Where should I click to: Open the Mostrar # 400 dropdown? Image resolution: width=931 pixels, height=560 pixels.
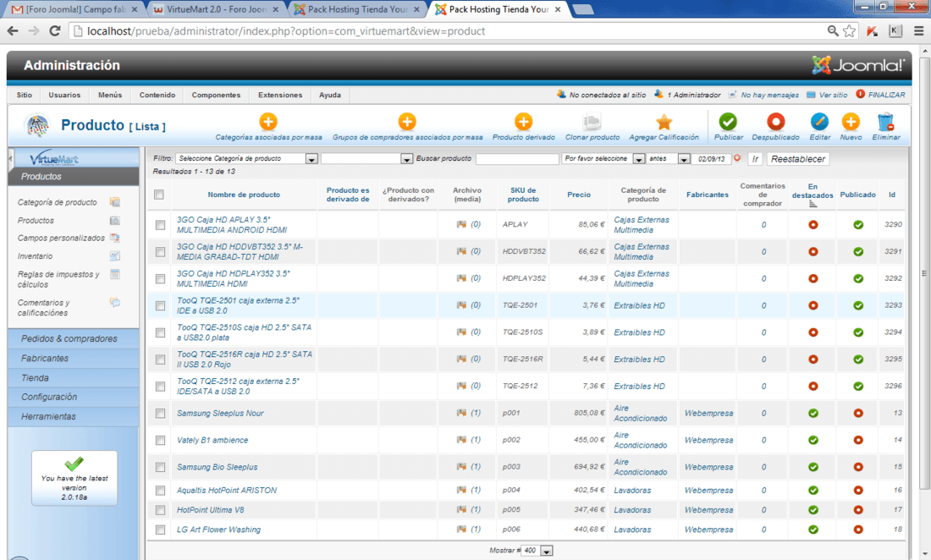click(x=537, y=551)
